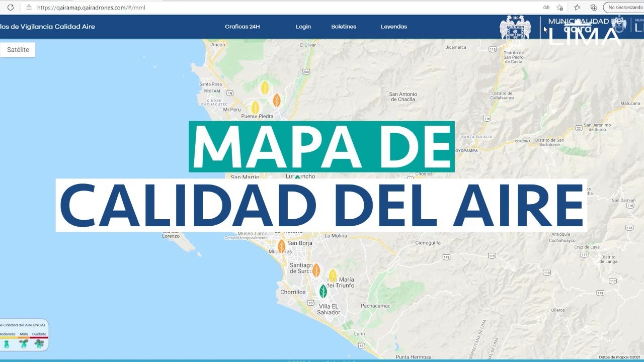Open the favorites list icon
The height and width of the screenshot is (362, 644).
coord(577,8)
